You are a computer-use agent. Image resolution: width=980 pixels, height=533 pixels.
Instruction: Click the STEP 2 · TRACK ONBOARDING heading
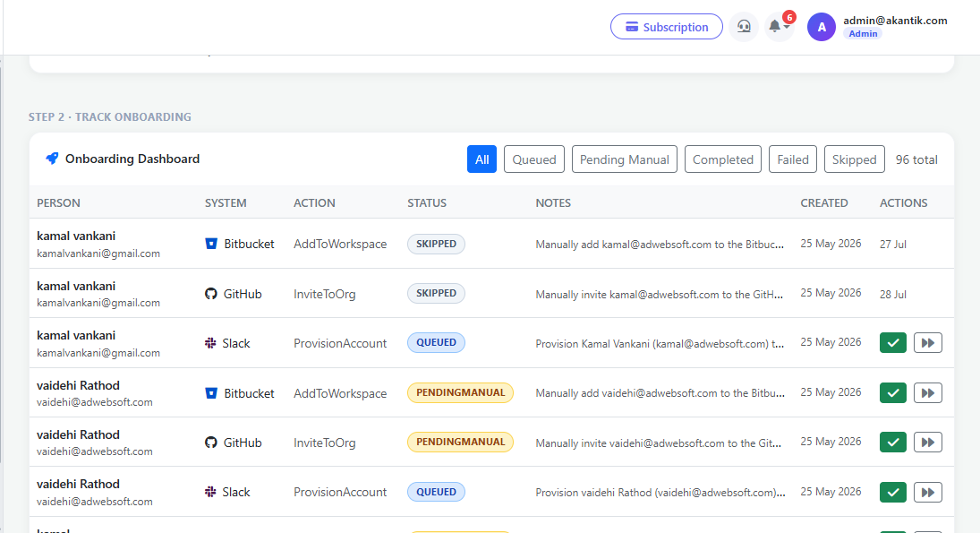click(110, 117)
